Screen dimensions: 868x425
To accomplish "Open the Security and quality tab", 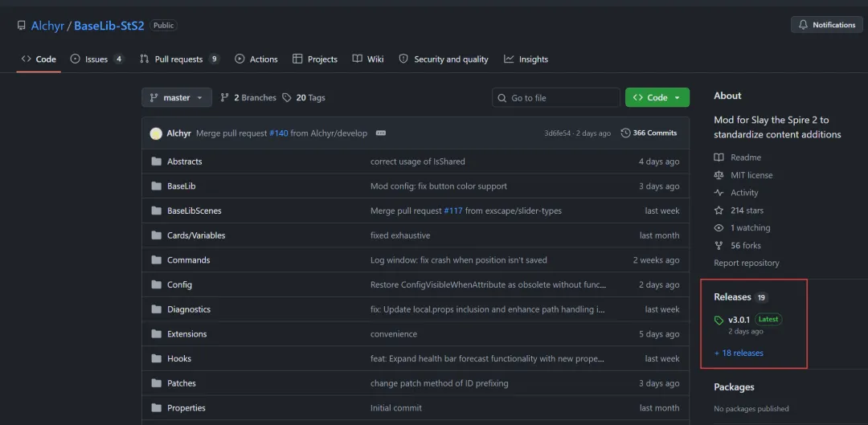I will pyautogui.click(x=444, y=59).
